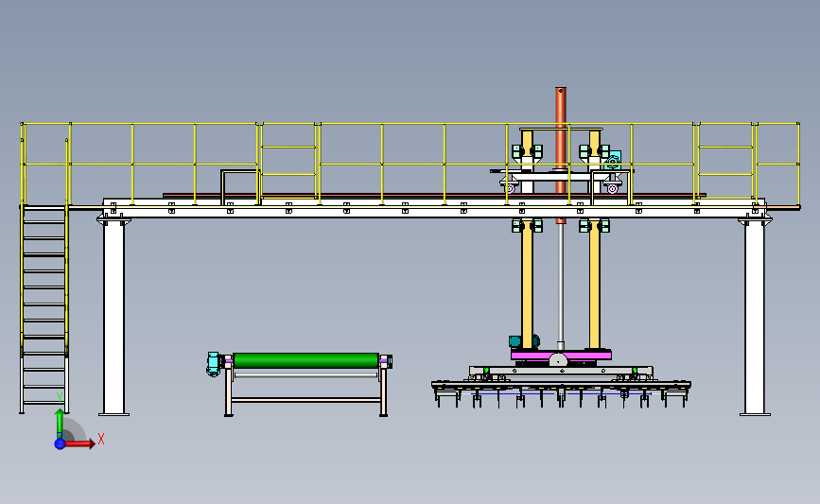Image resolution: width=820 pixels, height=504 pixels.
Task: Select the cyan gear motor on the trolley
Action: coord(613,161)
